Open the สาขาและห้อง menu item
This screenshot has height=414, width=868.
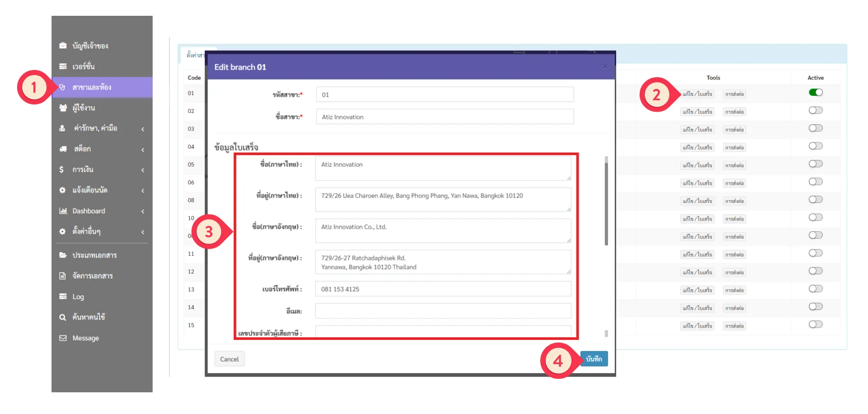pyautogui.click(x=92, y=87)
